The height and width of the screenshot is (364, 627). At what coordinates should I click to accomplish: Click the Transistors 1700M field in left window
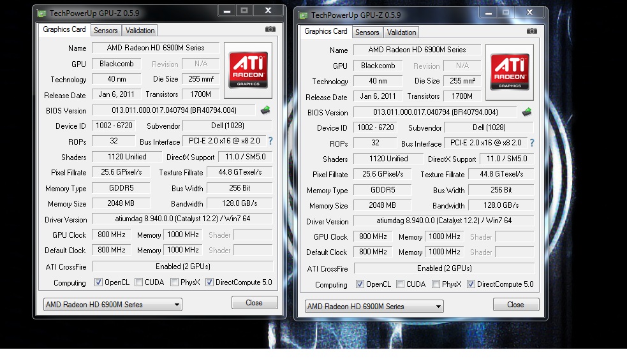click(201, 94)
